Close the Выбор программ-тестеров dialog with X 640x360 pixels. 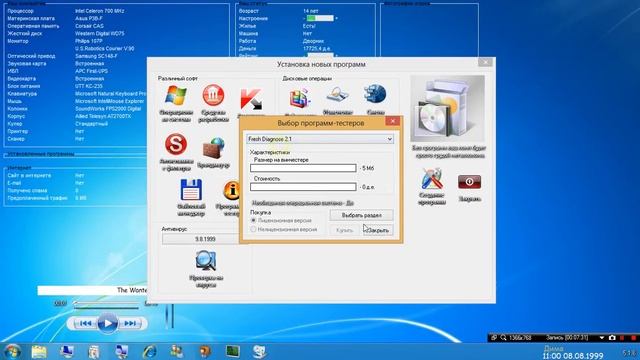click(x=393, y=121)
